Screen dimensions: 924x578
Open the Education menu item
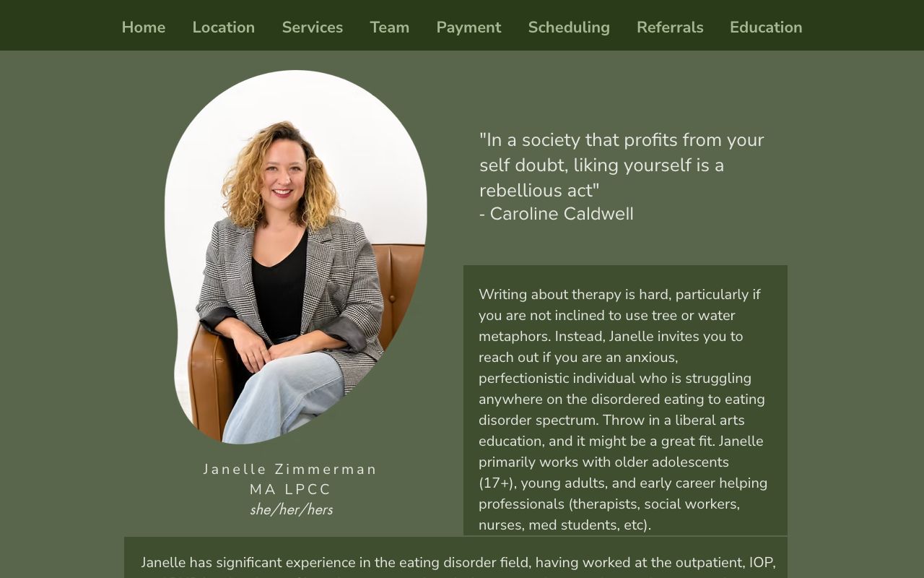(765, 27)
